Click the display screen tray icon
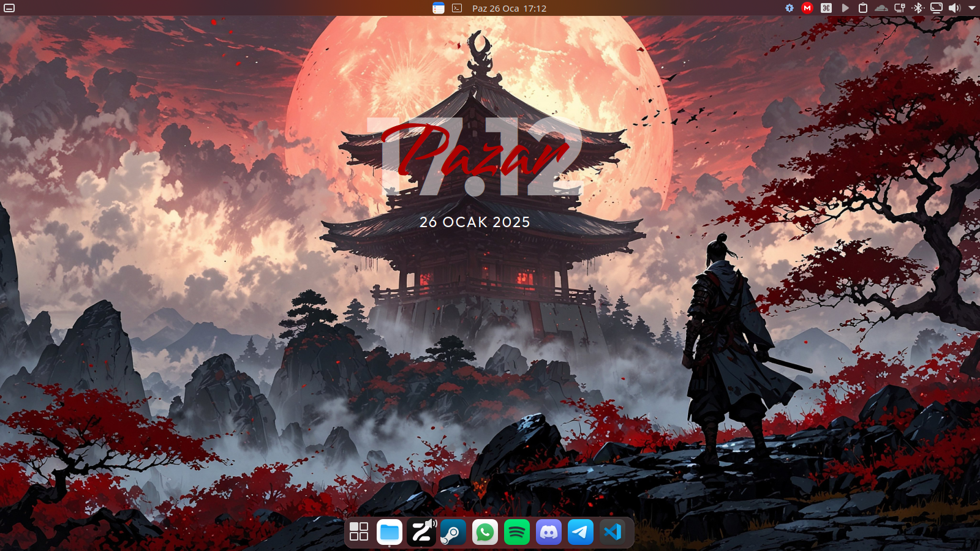The image size is (980, 551). coord(937,8)
